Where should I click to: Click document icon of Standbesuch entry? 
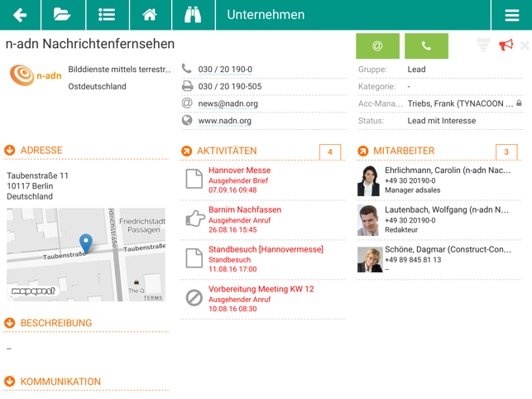coord(194,258)
